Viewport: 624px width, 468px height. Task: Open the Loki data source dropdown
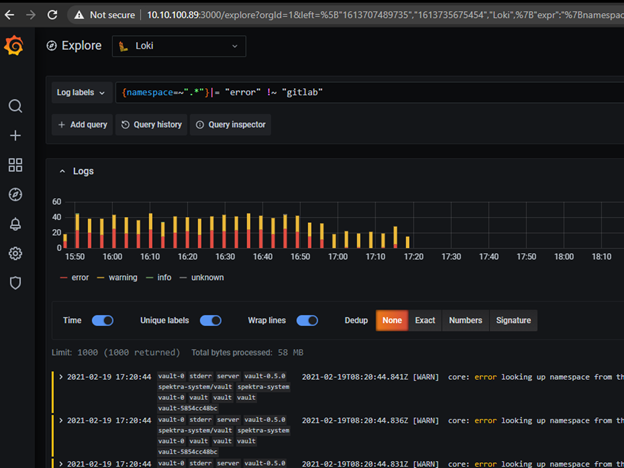[x=179, y=46]
